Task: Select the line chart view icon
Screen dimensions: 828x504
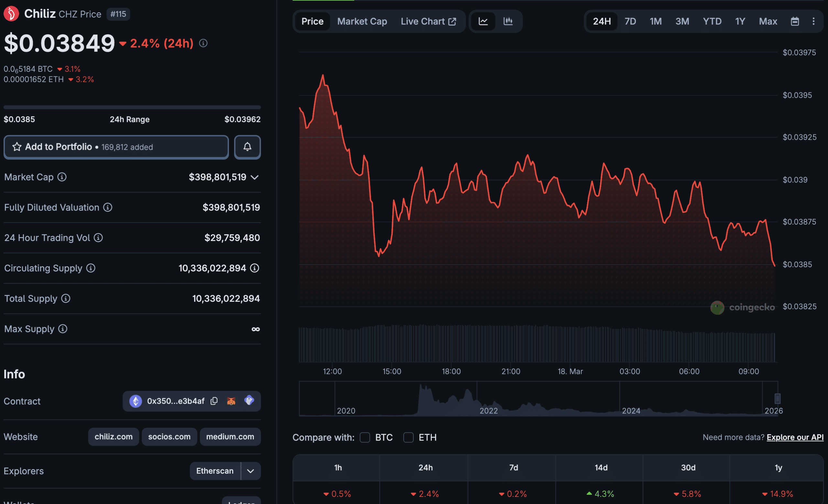Action: pos(483,21)
